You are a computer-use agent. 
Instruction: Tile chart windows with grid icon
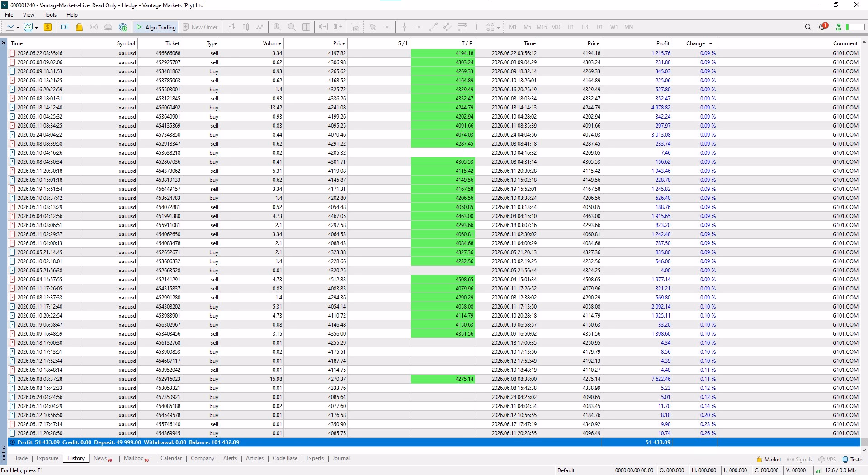[306, 27]
